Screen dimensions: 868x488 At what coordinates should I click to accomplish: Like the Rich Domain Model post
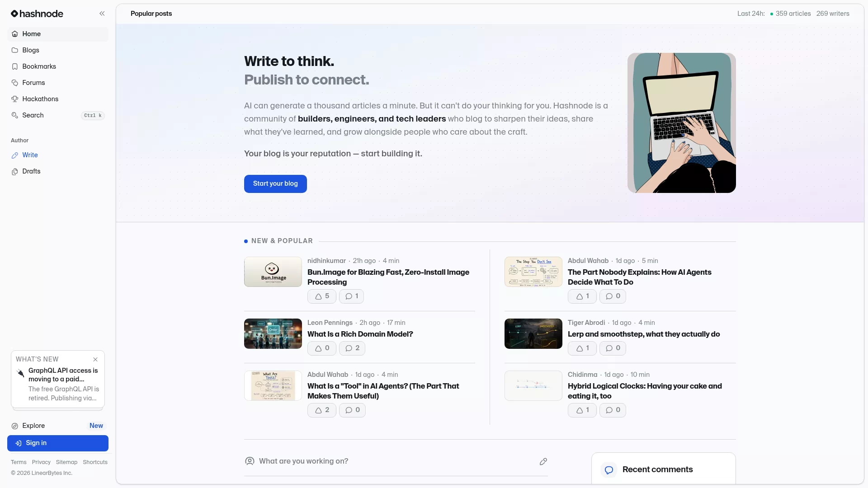pyautogui.click(x=322, y=348)
